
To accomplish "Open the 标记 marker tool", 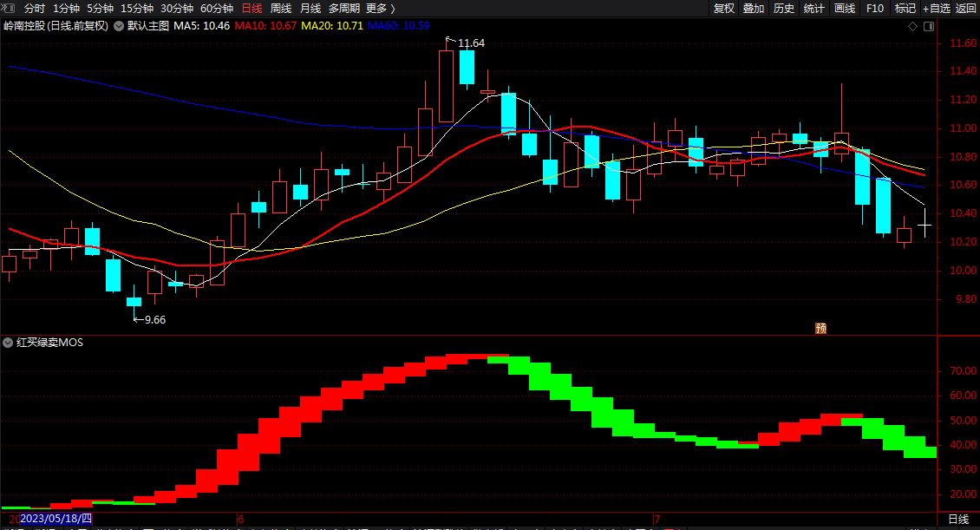I will [x=905, y=8].
